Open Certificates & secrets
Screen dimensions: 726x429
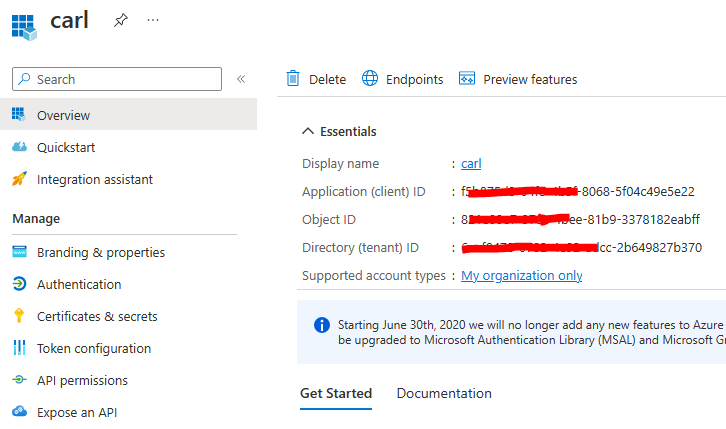(128, 316)
